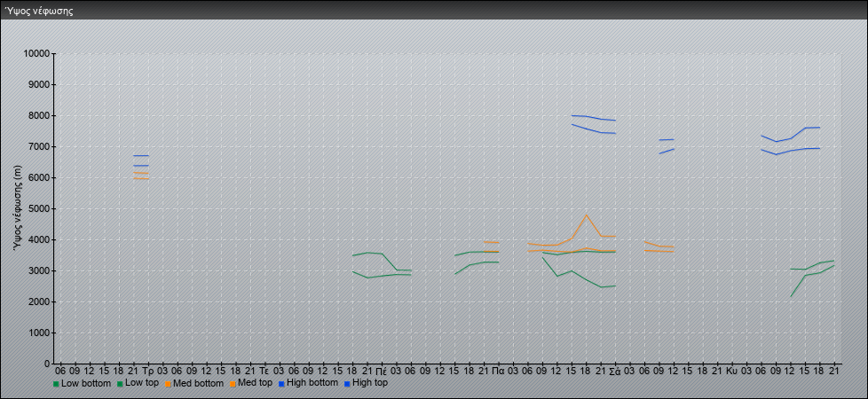Toggle the High bottom legend entry

coord(308,383)
